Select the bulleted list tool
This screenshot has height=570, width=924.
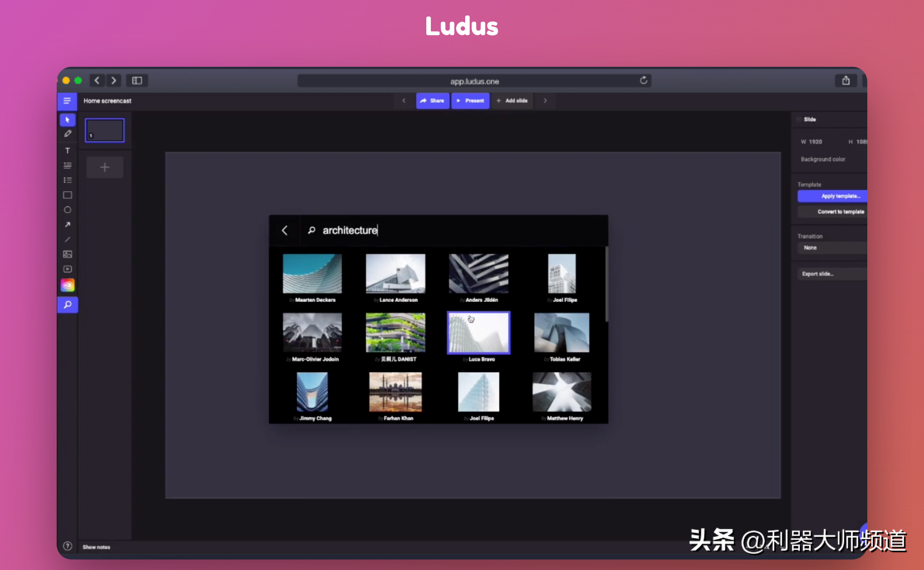[68, 180]
